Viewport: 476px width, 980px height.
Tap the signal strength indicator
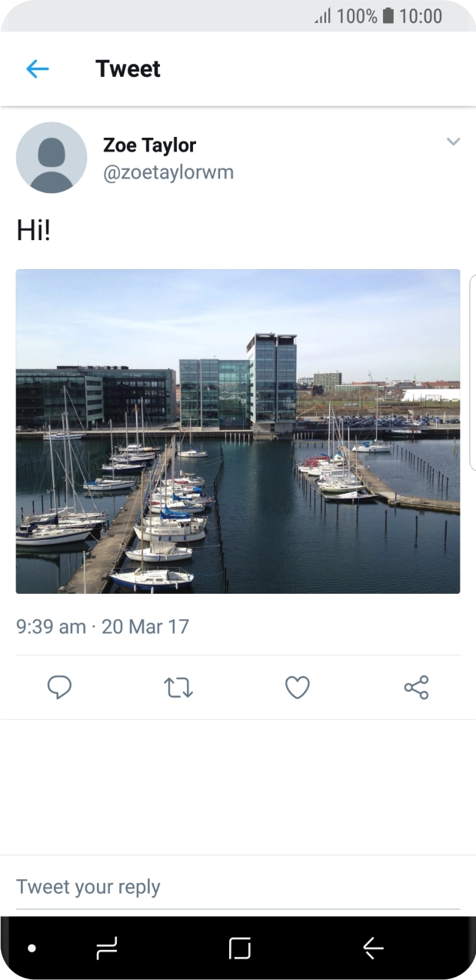click(x=322, y=16)
